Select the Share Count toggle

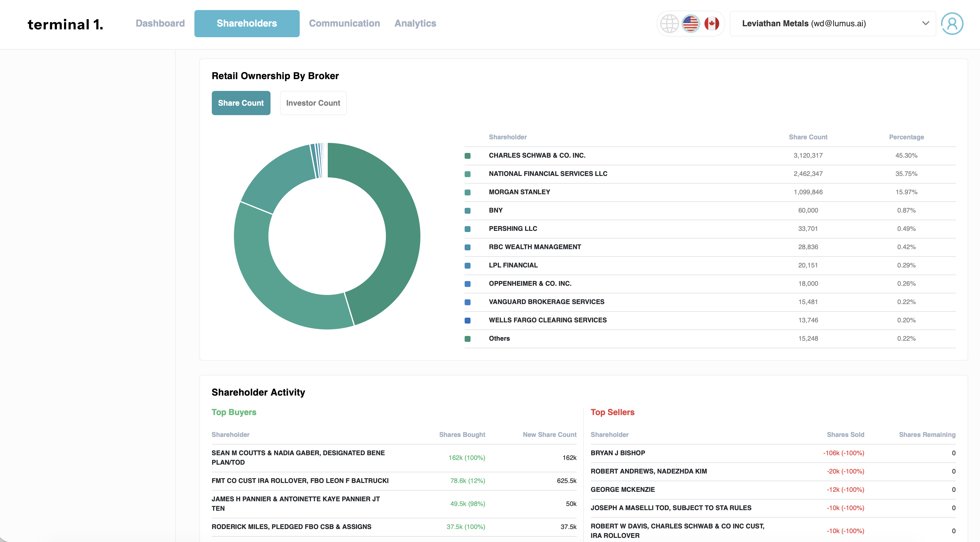[x=241, y=103]
